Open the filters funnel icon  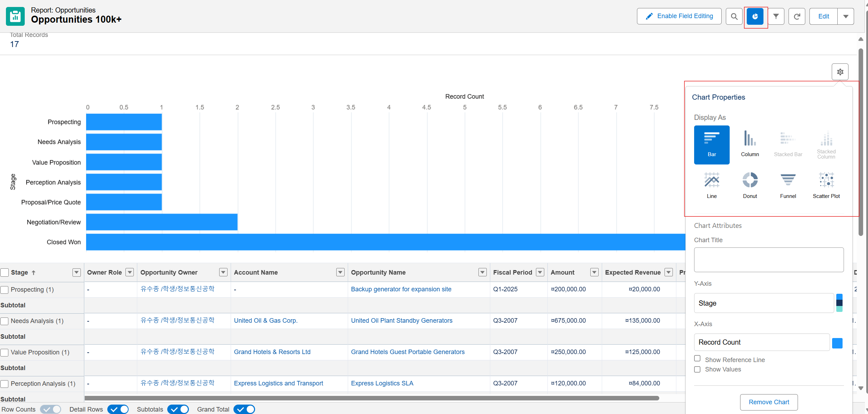tap(776, 16)
